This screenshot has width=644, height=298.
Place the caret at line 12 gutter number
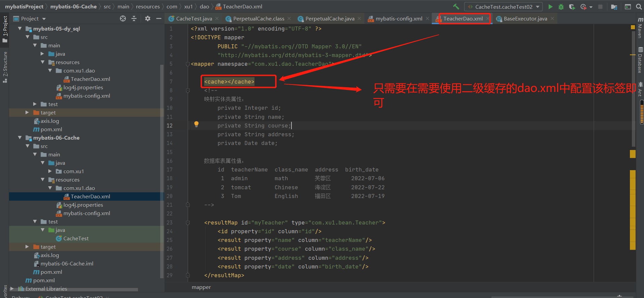pos(170,126)
